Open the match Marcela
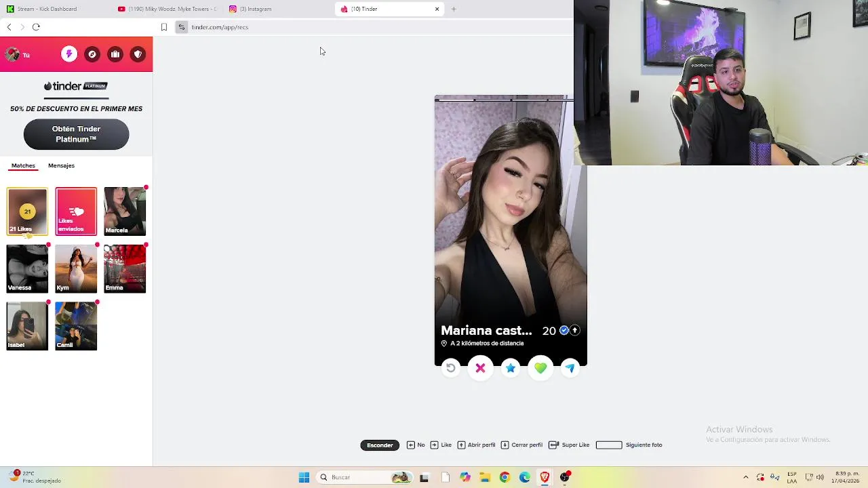Image resolution: width=868 pixels, height=488 pixels. (125, 211)
